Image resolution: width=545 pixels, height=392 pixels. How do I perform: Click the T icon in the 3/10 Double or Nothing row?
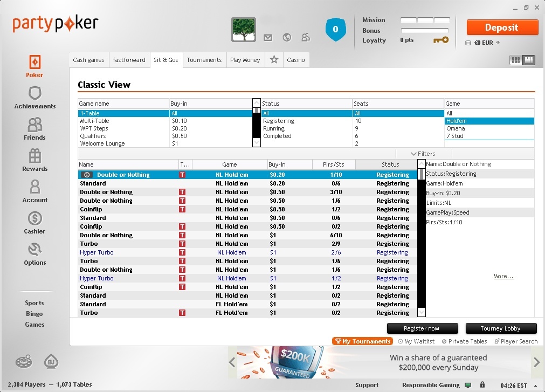coord(182,192)
